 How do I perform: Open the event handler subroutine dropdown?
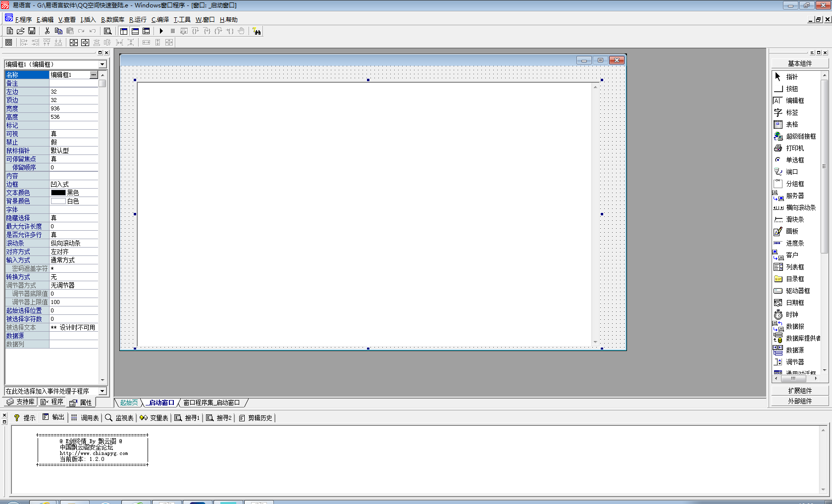[103, 391]
